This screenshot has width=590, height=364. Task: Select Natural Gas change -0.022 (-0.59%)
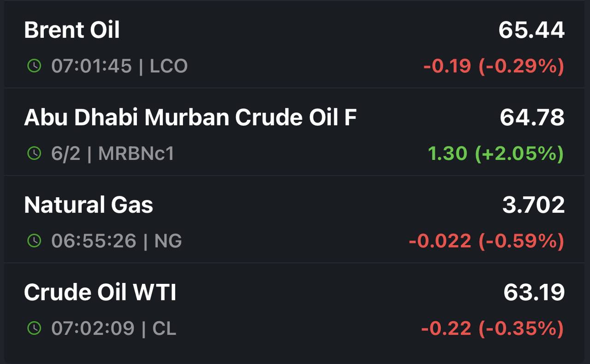coord(486,241)
